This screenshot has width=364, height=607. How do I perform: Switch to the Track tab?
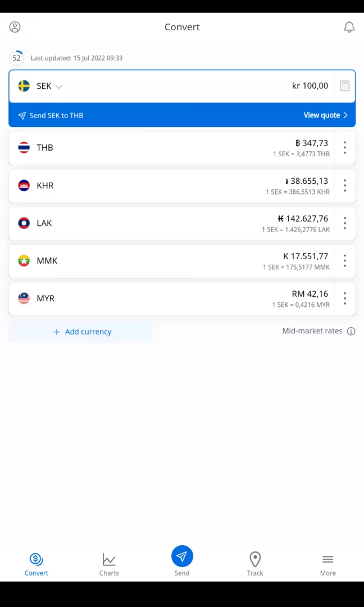[x=255, y=564]
